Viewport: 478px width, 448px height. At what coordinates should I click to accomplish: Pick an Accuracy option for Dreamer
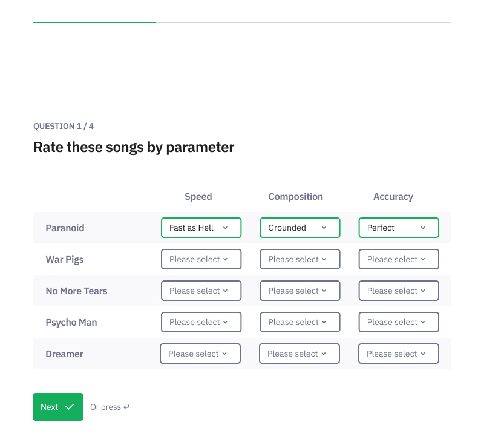coord(398,354)
